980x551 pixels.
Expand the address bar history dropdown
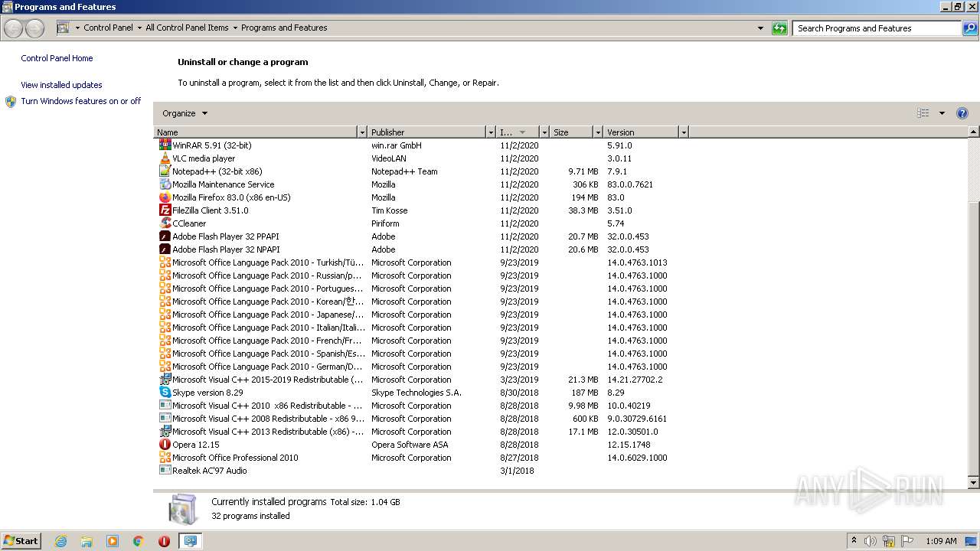(x=760, y=28)
